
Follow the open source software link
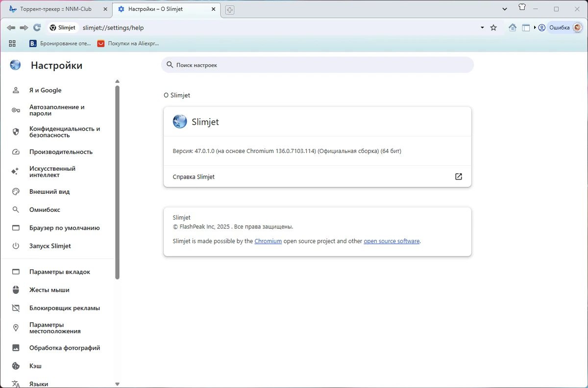pyautogui.click(x=392, y=241)
